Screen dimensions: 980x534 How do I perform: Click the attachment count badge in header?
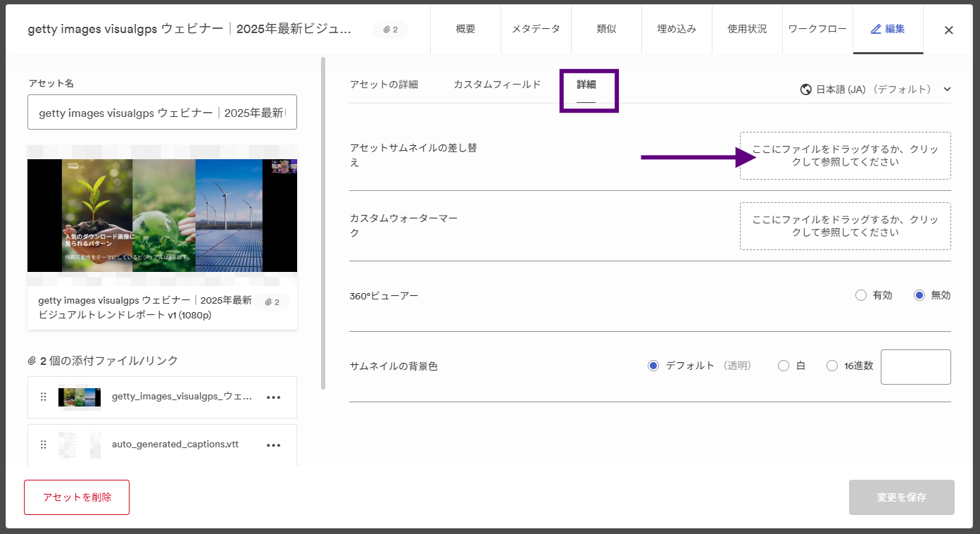[x=391, y=30]
